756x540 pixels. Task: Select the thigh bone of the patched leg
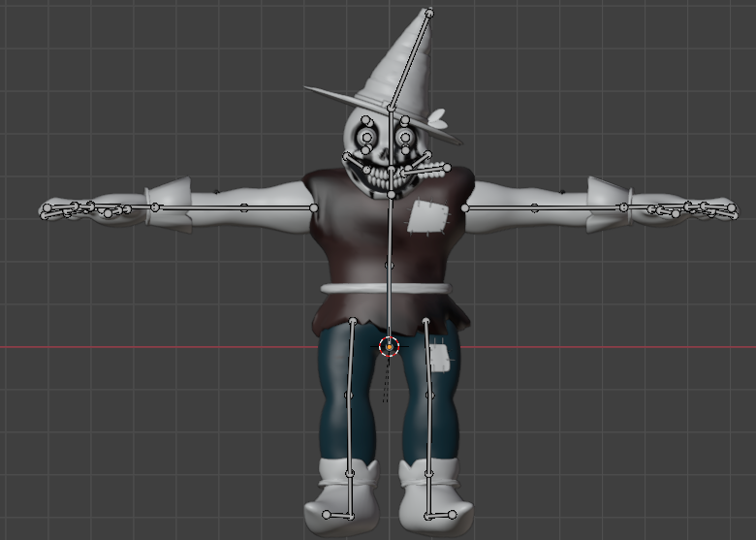(x=428, y=359)
